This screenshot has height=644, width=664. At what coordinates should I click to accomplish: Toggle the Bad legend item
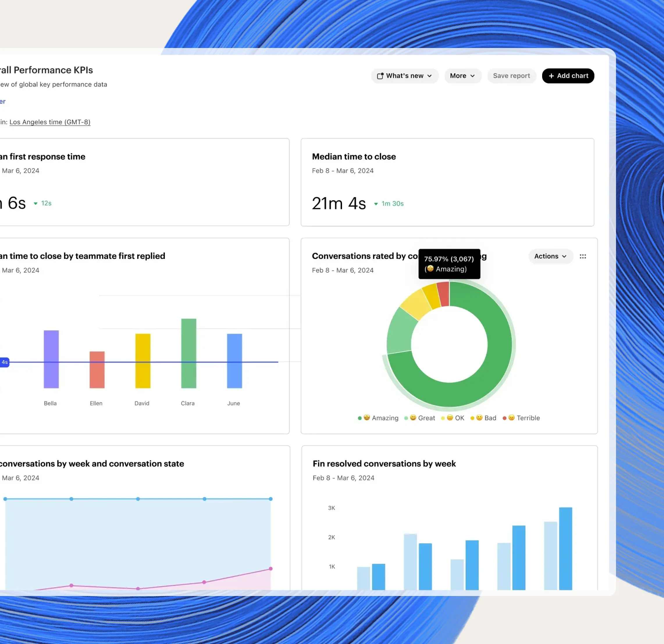[483, 418]
